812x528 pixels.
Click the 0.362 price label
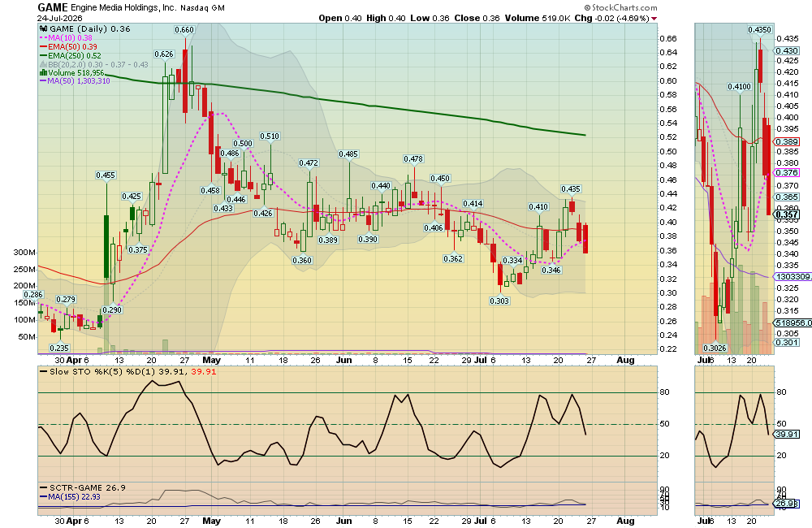[453, 258]
